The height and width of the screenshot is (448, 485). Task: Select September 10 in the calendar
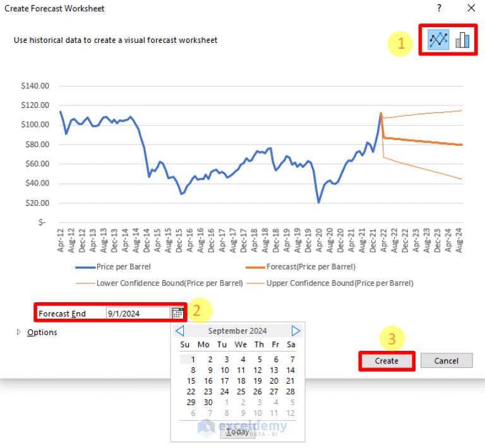(x=225, y=370)
